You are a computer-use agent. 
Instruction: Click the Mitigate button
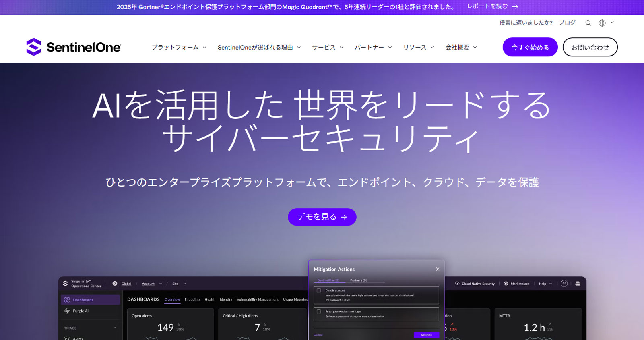pyautogui.click(x=426, y=335)
